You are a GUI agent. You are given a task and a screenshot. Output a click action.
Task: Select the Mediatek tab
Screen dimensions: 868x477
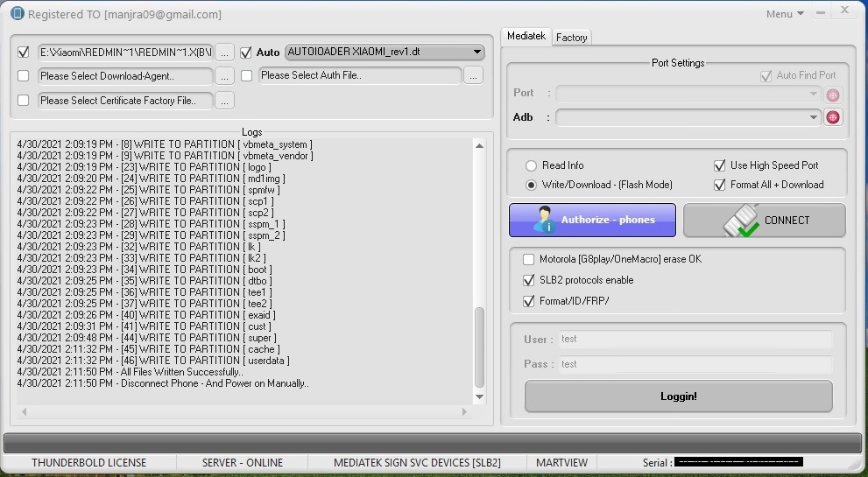pos(526,36)
